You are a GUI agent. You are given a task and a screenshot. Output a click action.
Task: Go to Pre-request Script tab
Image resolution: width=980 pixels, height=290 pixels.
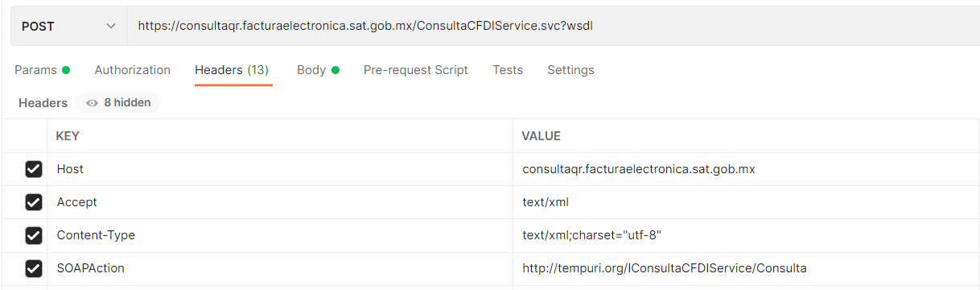[416, 70]
